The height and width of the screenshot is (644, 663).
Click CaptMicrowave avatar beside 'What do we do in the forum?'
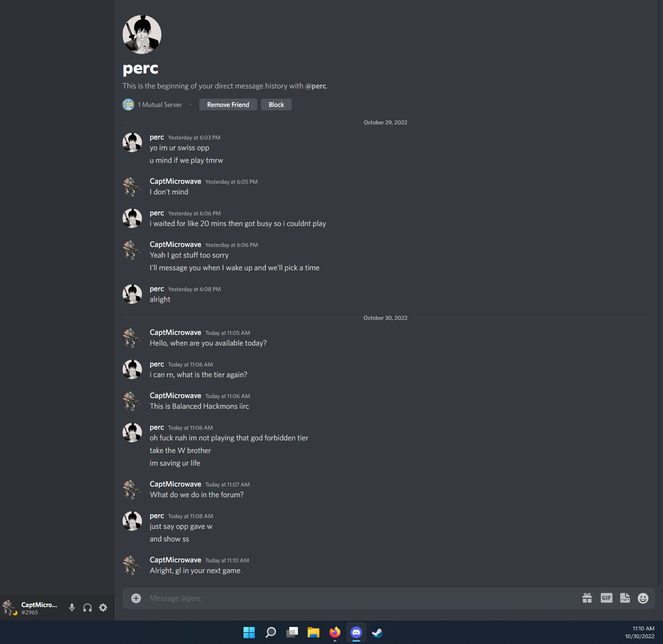132,489
